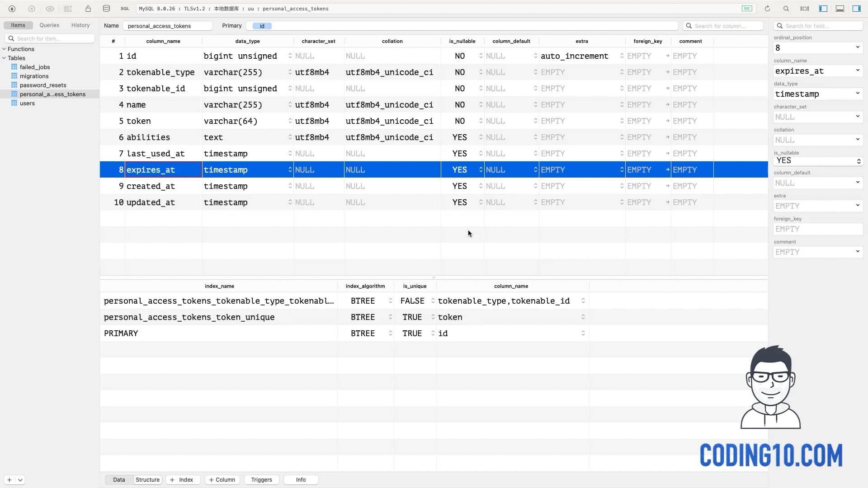This screenshot has width=868, height=488.
Task: Click the green loc tag
Action: (x=747, y=9)
